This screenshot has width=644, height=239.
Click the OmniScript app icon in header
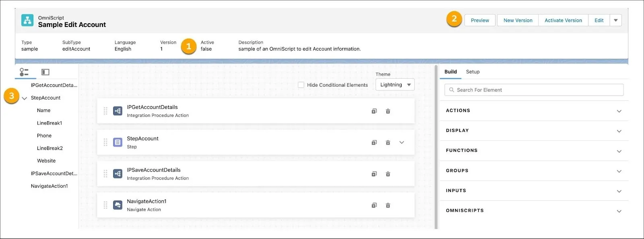(x=27, y=20)
